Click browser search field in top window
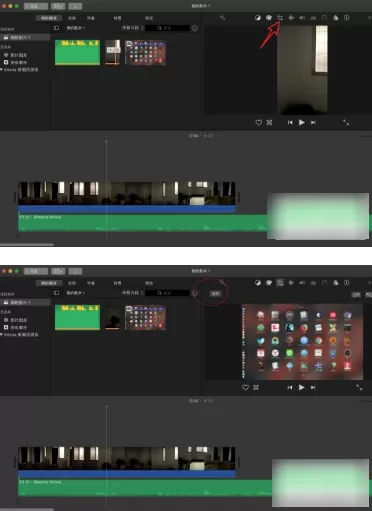 [168, 28]
